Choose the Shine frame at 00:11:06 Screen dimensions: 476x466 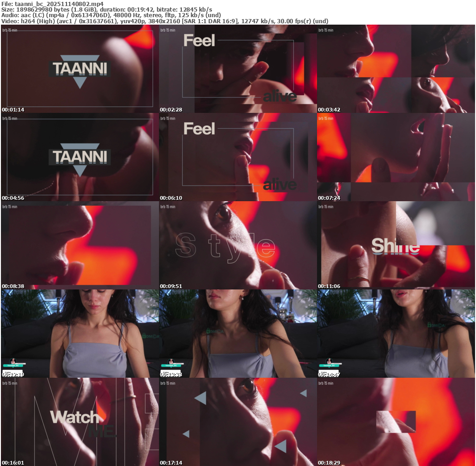tap(396, 245)
